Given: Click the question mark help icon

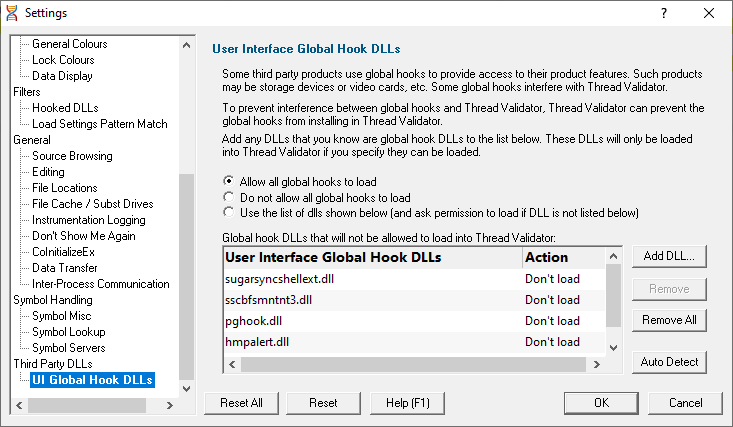Looking at the screenshot, I should [664, 13].
